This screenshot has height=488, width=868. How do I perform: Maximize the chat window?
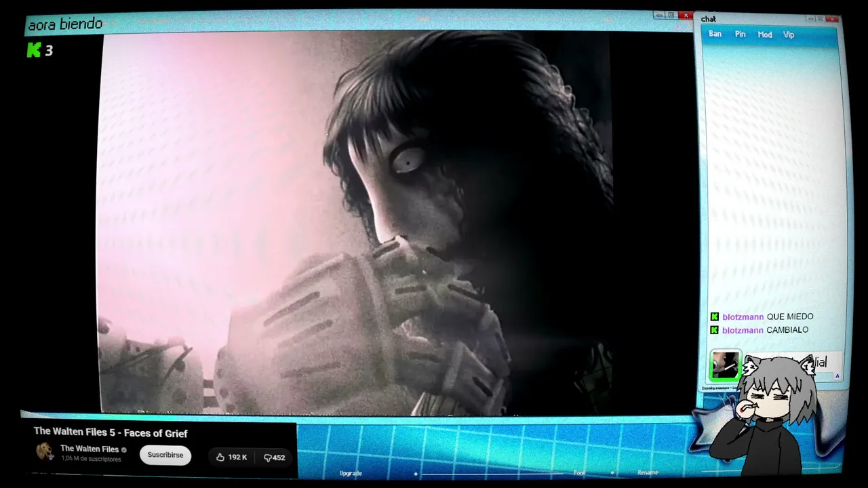tap(821, 19)
